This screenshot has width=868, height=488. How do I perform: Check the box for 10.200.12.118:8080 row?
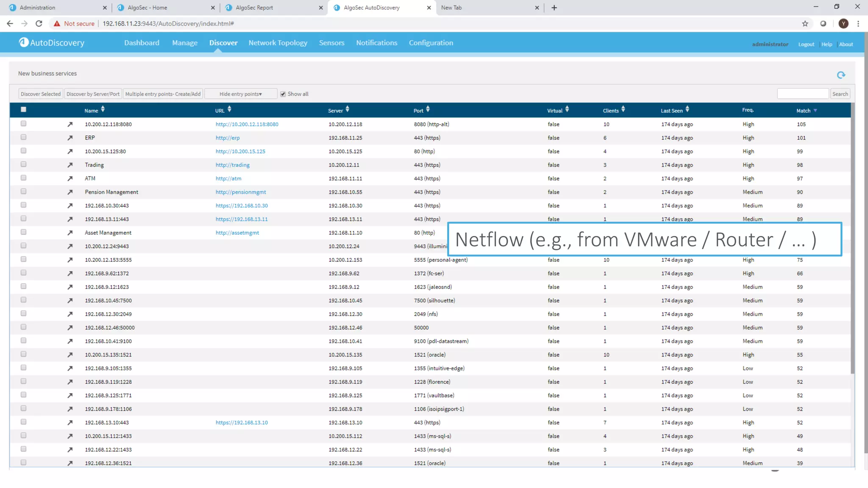[23, 124]
